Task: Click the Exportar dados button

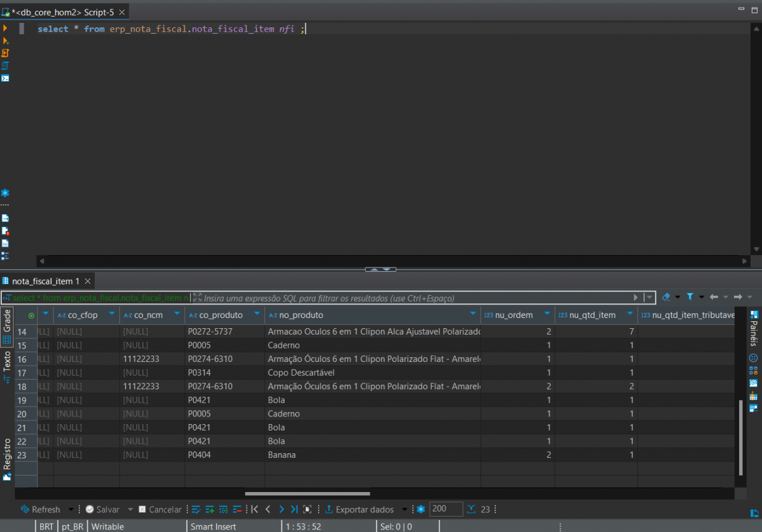Action: tap(359, 509)
